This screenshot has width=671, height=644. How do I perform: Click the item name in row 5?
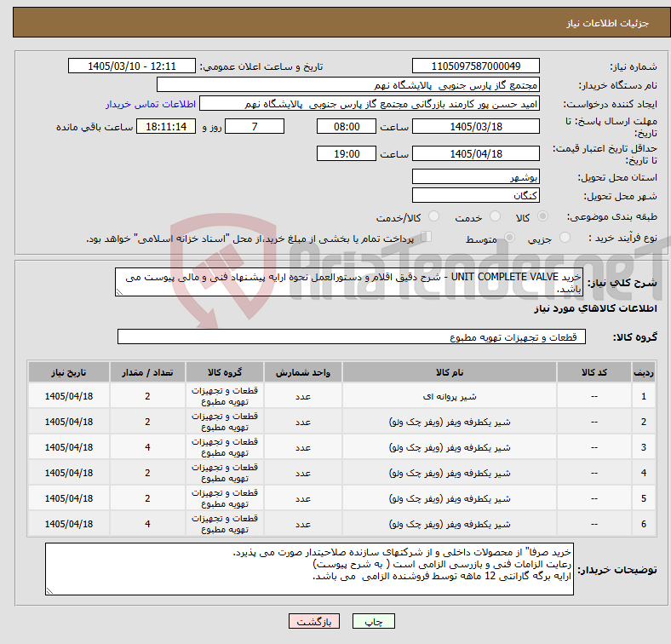click(450, 498)
